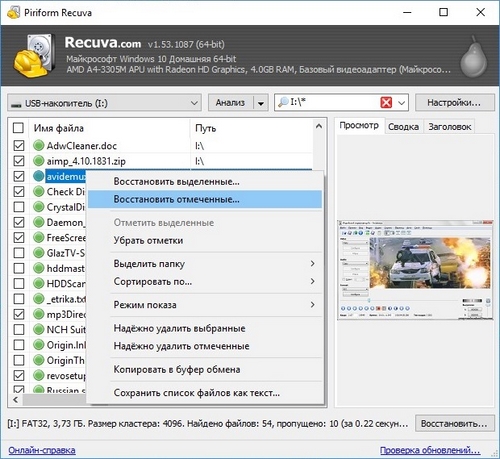Click the green status dot beside _etrika.txt

(39, 299)
